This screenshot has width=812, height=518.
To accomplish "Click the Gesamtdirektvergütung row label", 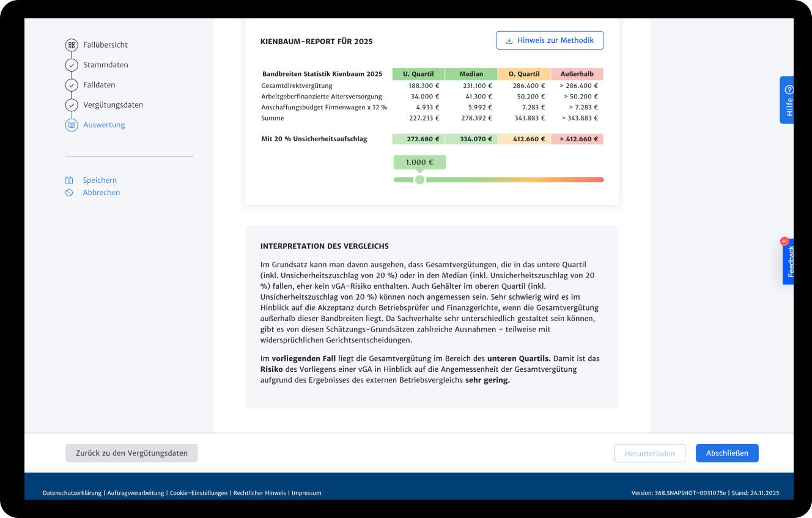I will [x=297, y=86].
